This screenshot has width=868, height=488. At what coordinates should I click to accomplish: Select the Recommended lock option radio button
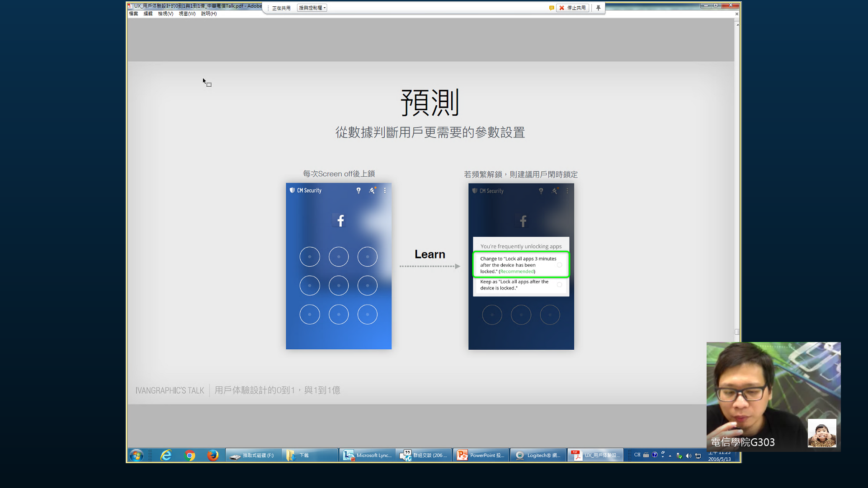click(x=559, y=265)
